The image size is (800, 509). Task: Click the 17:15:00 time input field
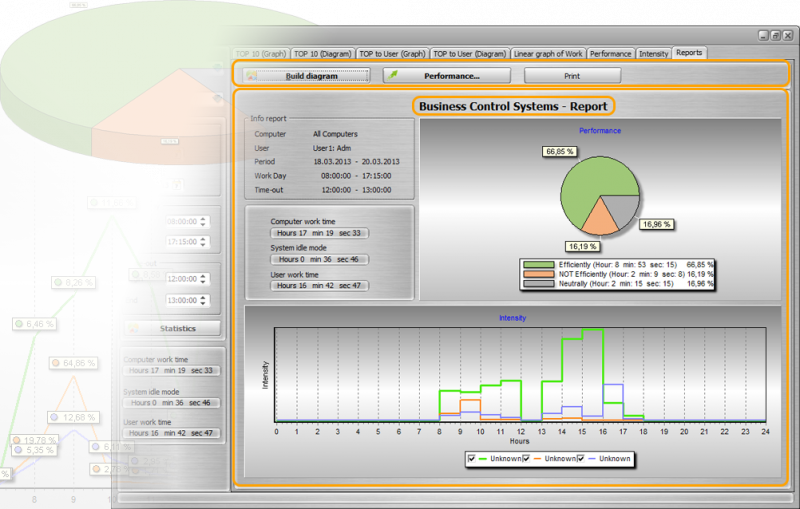click(182, 242)
